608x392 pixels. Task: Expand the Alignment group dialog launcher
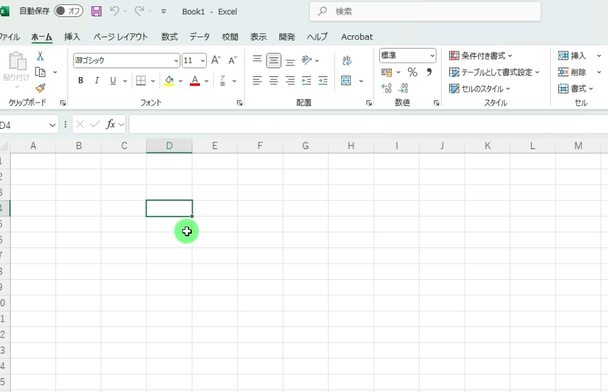[369, 103]
